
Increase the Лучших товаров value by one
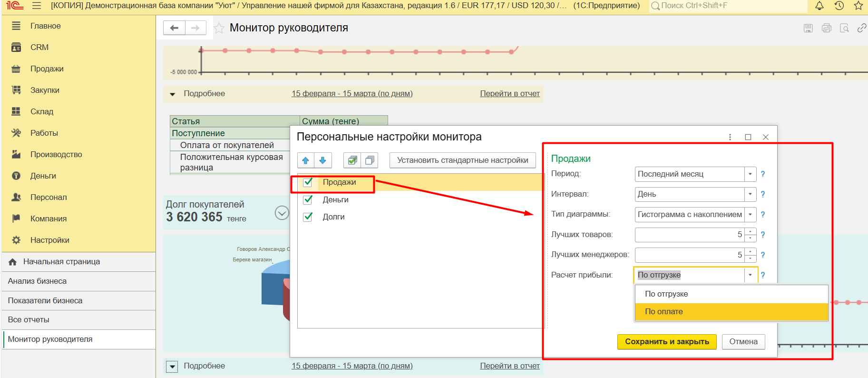(751, 231)
